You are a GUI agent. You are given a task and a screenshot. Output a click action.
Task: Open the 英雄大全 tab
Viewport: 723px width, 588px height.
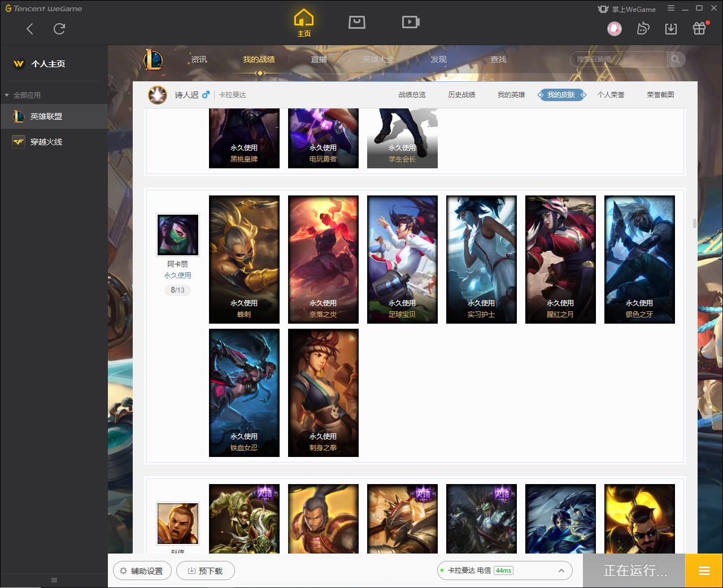click(x=378, y=59)
